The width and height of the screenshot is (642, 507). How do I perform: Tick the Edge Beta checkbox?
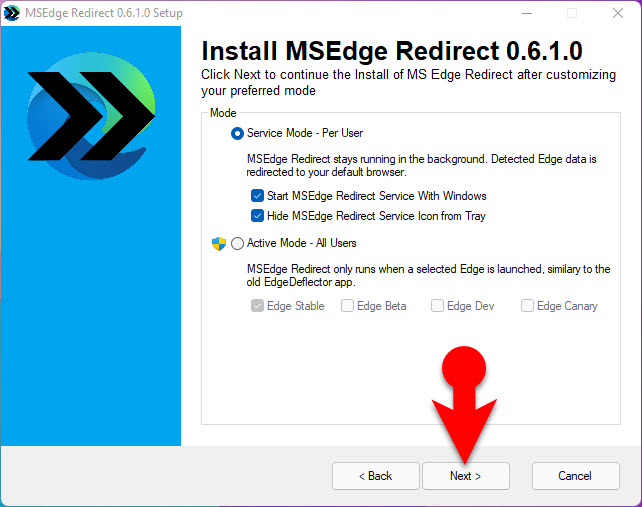click(347, 306)
